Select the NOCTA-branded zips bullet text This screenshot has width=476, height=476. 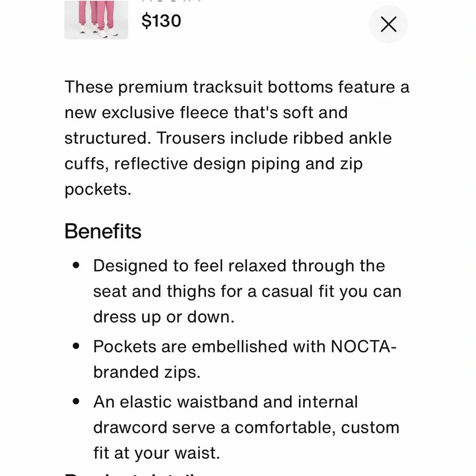click(244, 359)
